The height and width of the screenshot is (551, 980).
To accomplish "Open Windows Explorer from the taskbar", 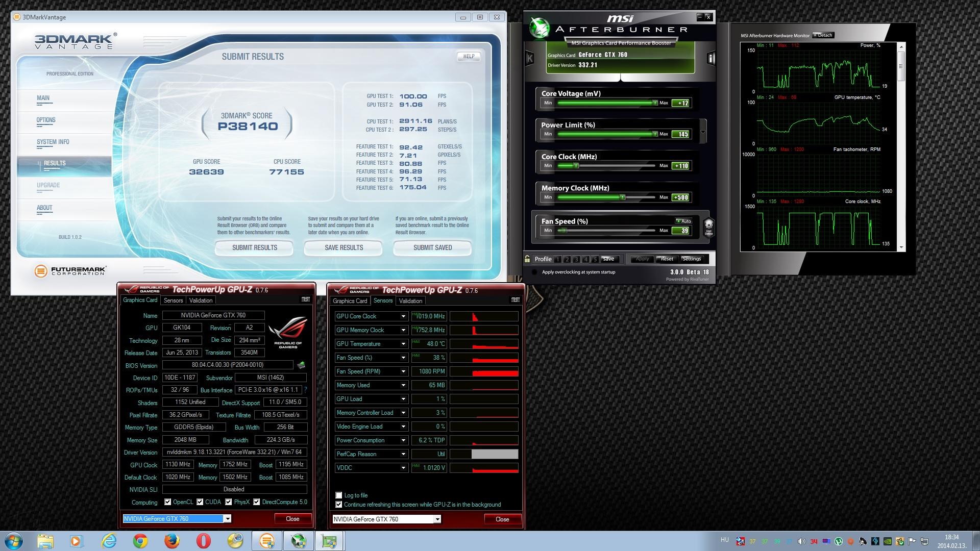I will (45, 541).
